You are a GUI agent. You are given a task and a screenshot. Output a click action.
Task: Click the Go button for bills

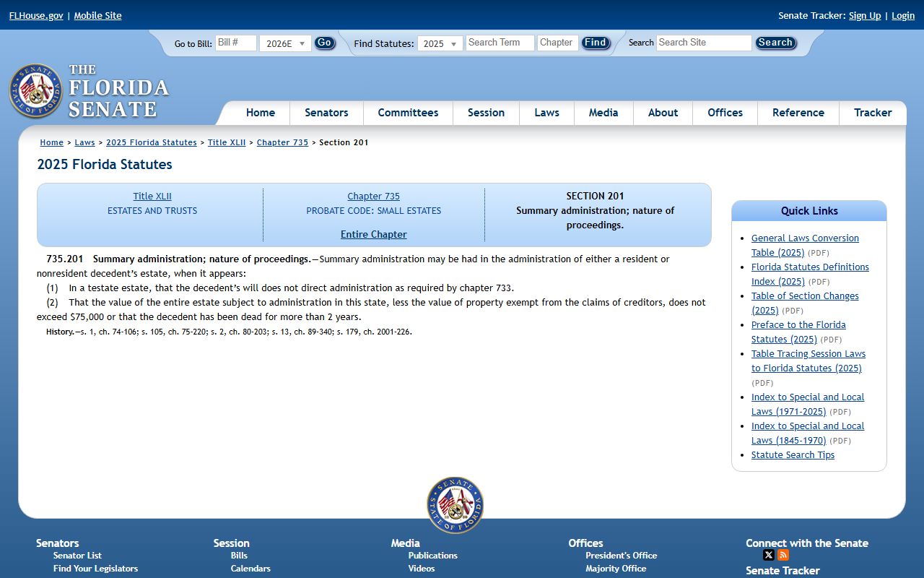pos(325,43)
